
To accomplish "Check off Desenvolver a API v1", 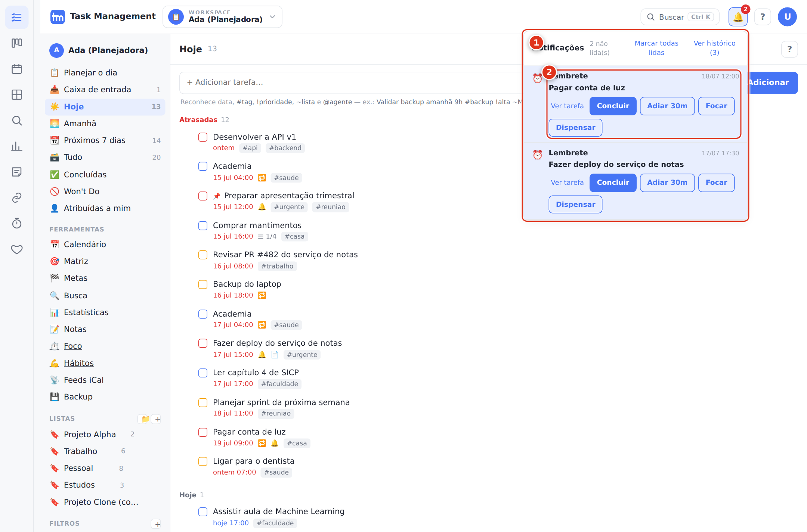I will pyautogui.click(x=203, y=137).
